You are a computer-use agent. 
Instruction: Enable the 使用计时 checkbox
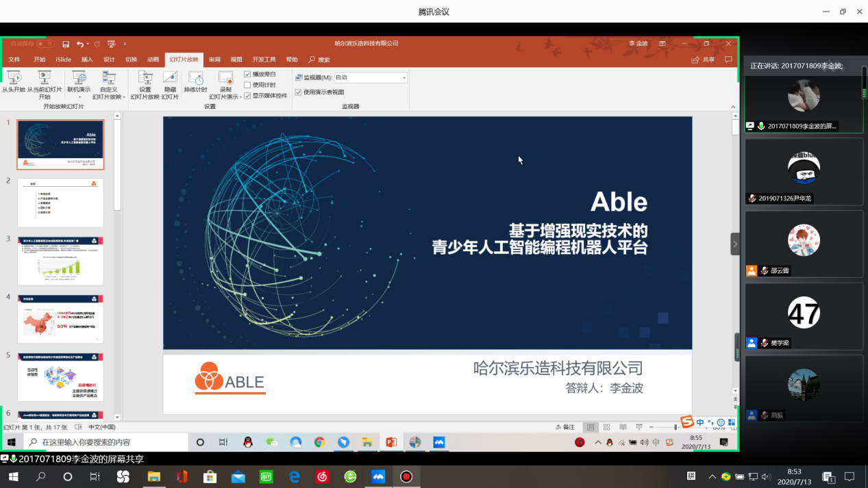(x=247, y=85)
